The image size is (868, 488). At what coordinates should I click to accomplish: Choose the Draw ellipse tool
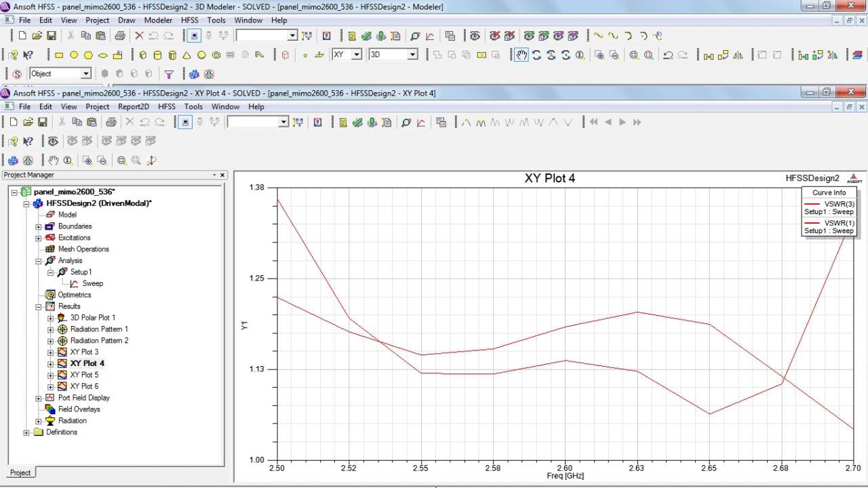coord(103,55)
